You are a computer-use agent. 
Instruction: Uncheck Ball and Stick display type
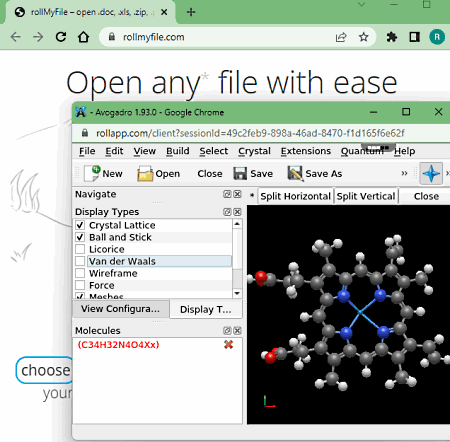point(80,237)
